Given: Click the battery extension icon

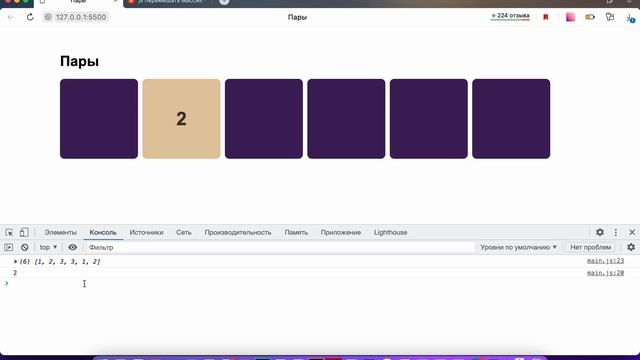Looking at the screenshot, I should [x=590, y=17].
